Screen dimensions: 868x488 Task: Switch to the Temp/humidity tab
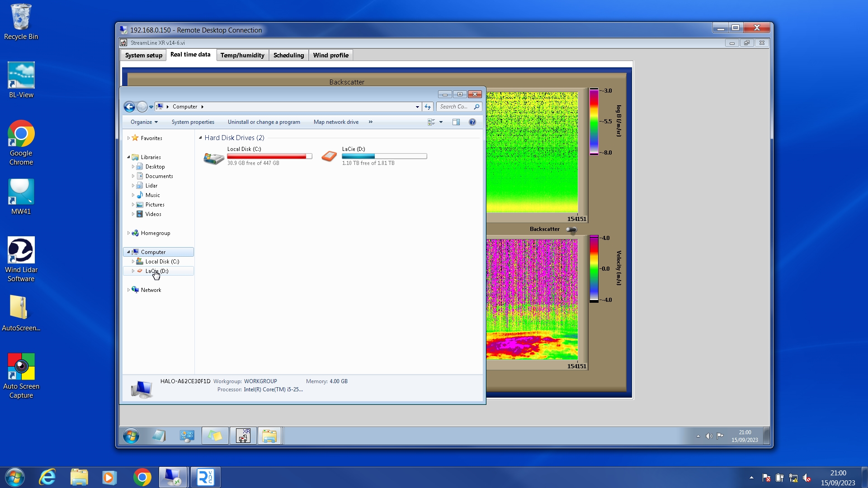coord(242,55)
